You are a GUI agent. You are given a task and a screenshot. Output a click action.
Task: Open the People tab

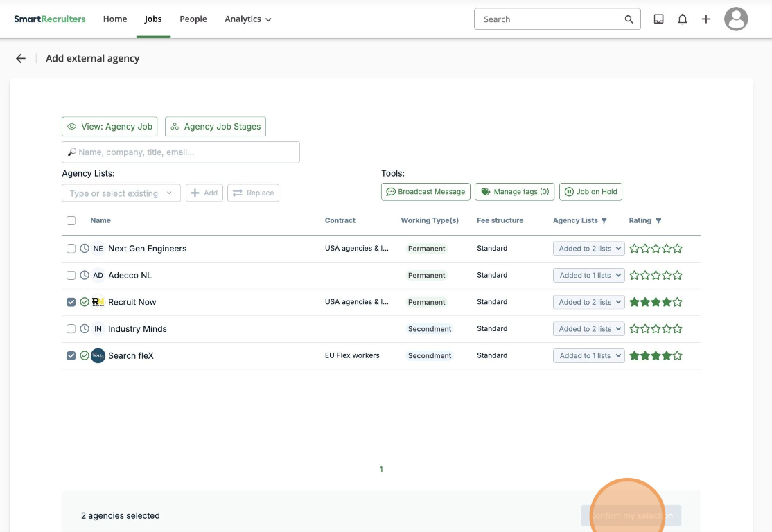[193, 19]
